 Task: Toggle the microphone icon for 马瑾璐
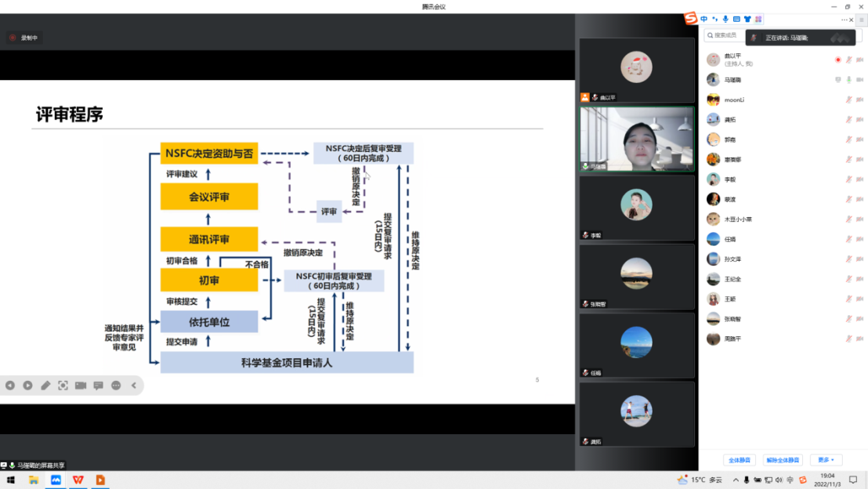tap(848, 80)
